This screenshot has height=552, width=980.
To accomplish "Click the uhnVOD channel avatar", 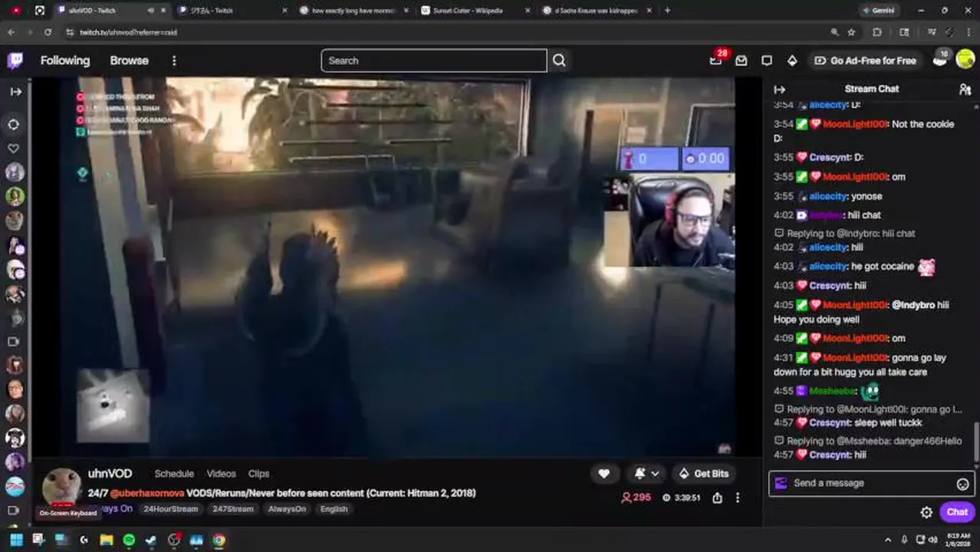I will 61,488.
